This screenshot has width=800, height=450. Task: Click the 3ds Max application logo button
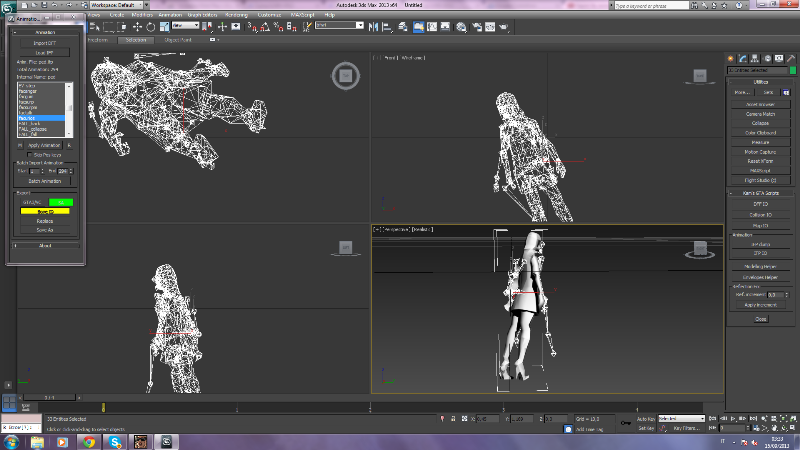(x=7, y=7)
